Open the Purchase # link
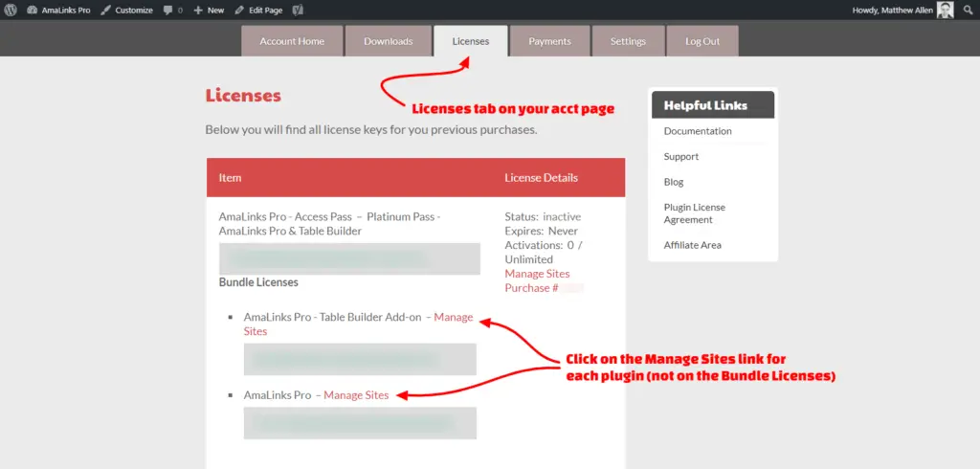This screenshot has height=469, width=980. [x=531, y=288]
